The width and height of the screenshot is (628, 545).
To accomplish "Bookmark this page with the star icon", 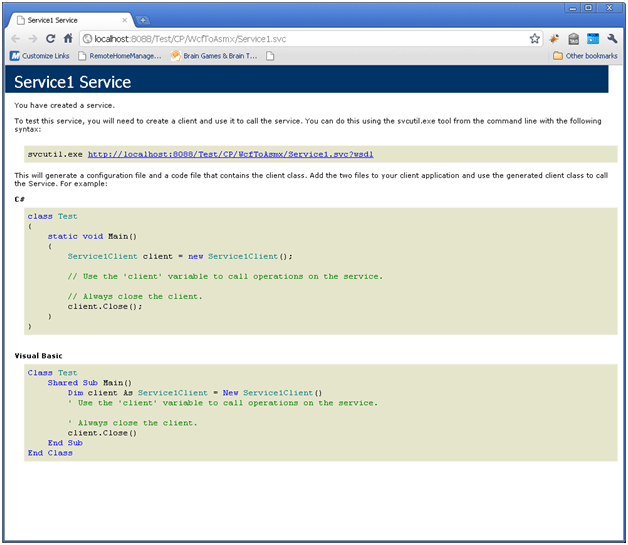I will (534, 39).
